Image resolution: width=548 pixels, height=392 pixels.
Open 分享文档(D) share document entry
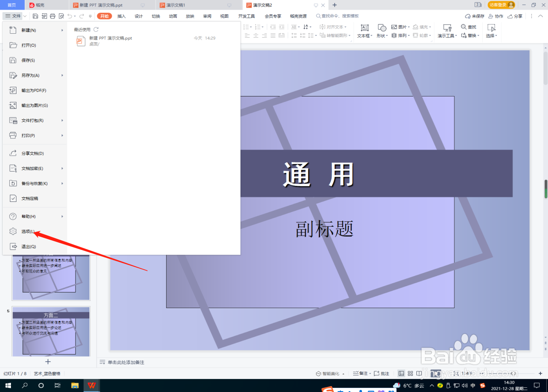[35, 153]
